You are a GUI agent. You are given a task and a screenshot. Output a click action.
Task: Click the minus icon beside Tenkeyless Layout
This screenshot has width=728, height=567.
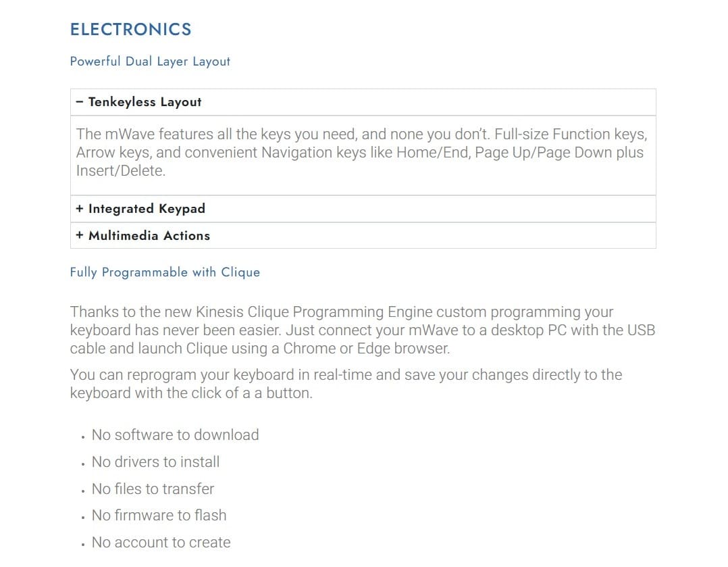(x=80, y=102)
